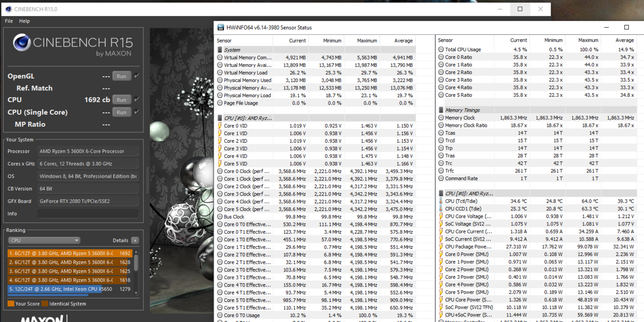
Task: Click the Memory Clock sensor icon
Action: click(x=441, y=118)
